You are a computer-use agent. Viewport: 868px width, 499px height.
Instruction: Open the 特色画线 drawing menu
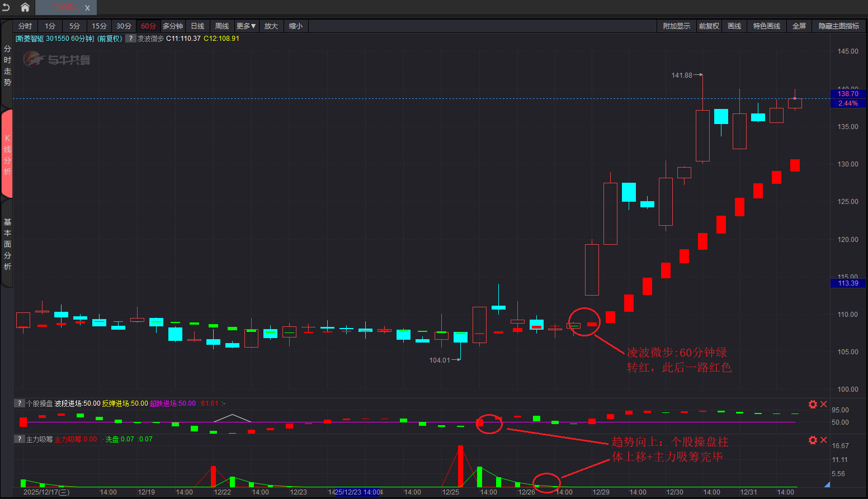766,26
